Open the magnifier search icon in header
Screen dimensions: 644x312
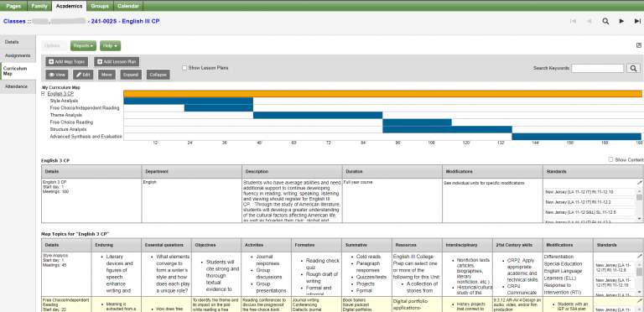pos(605,21)
